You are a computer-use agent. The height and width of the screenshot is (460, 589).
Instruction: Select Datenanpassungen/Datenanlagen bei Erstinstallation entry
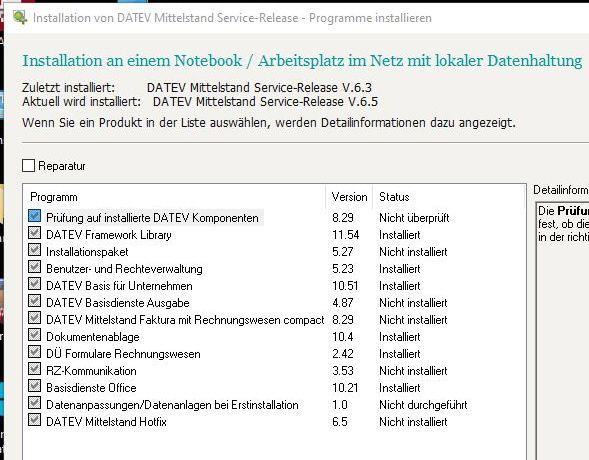(172, 405)
